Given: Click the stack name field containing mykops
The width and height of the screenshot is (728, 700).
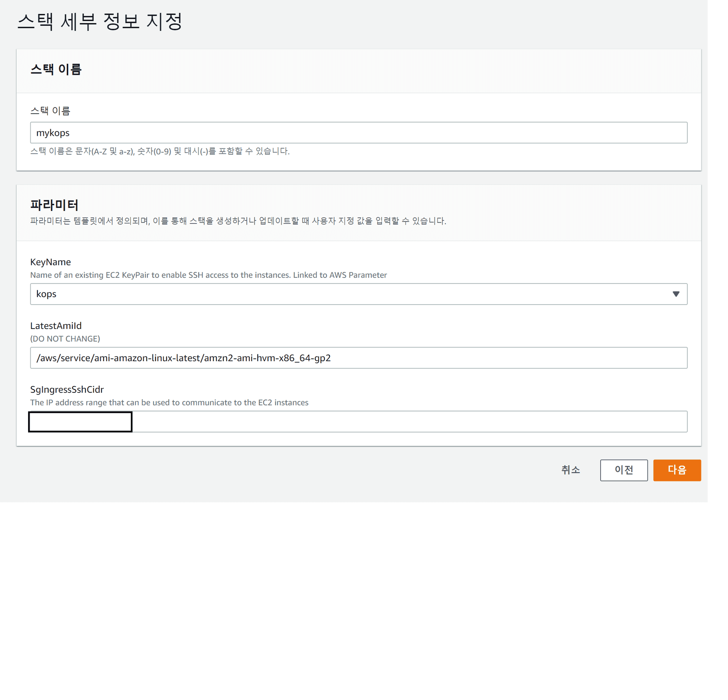Looking at the screenshot, I should click(358, 132).
